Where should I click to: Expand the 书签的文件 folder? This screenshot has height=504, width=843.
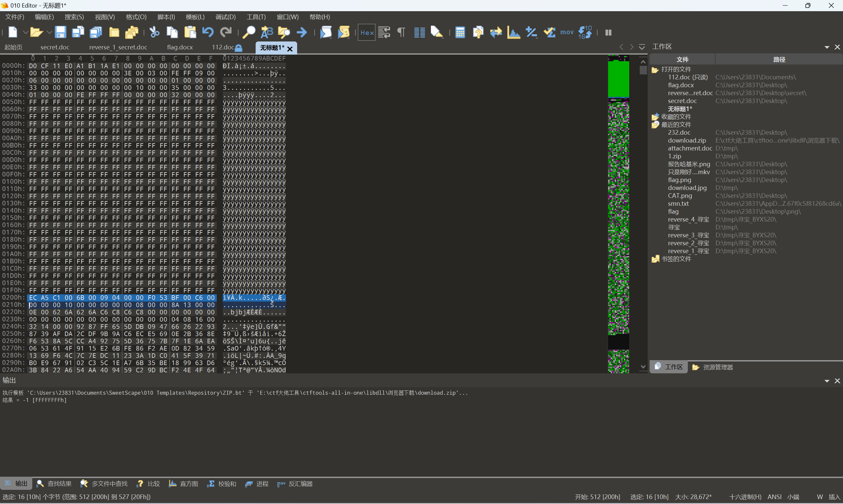point(655,259)
